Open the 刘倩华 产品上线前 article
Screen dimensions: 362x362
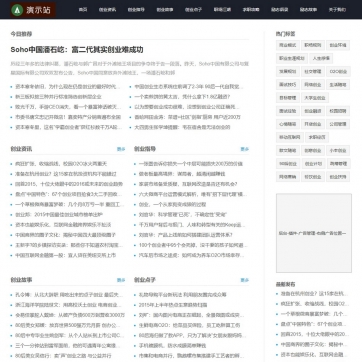186,235
